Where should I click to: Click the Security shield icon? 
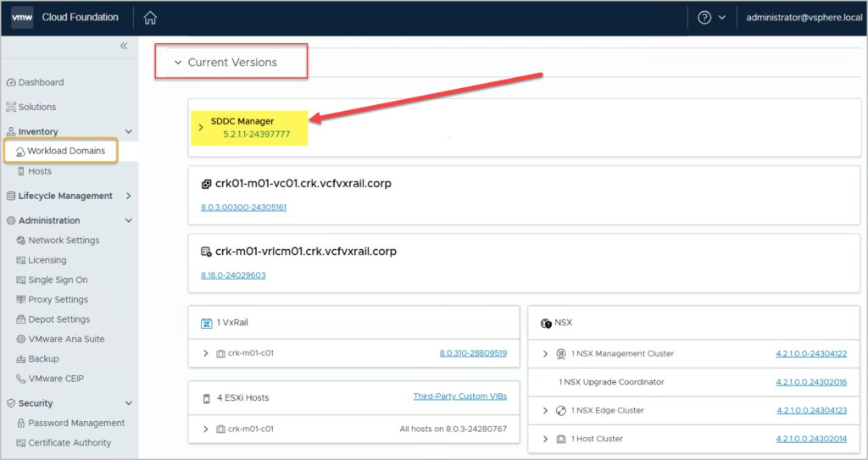(x=11, y=403)
